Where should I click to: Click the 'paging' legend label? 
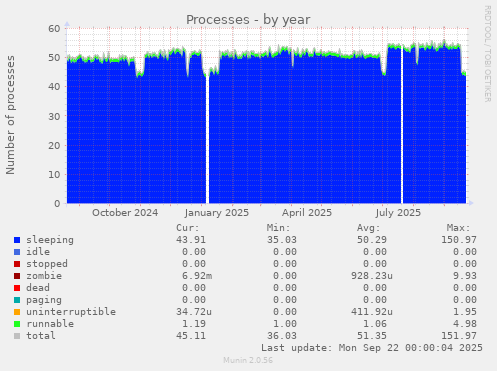pos(44,300)
